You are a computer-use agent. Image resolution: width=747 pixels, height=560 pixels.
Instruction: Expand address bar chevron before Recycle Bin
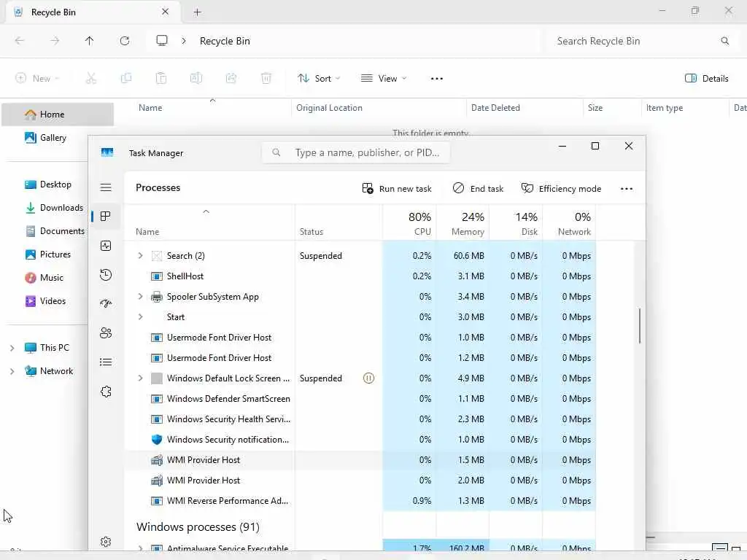coord(184,41)
